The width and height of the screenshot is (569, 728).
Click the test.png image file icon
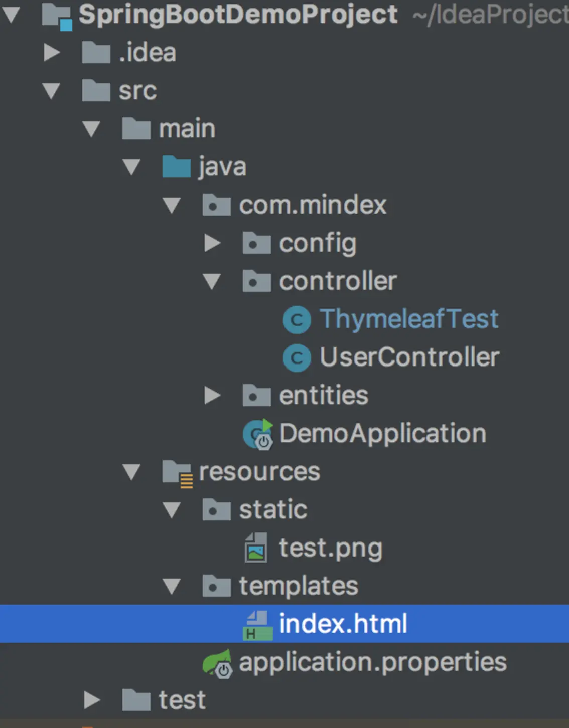point(256,548)
